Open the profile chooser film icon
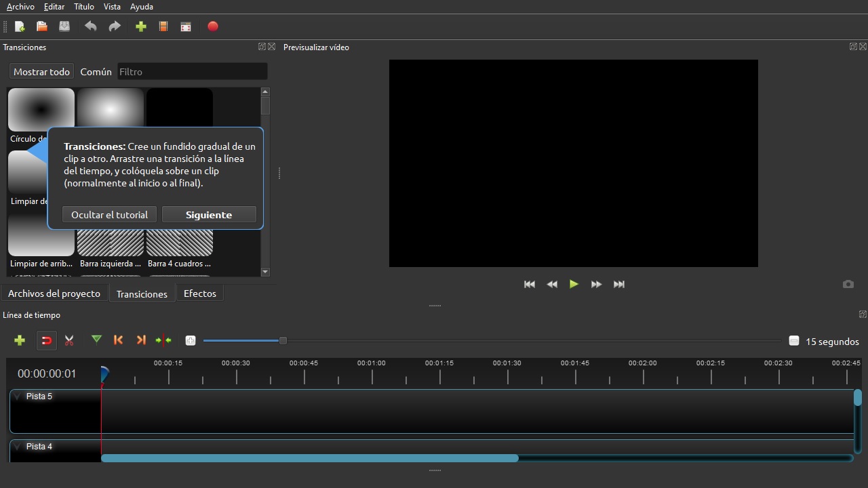The width and height of the screenshot is (868, 488). [163, 26]
